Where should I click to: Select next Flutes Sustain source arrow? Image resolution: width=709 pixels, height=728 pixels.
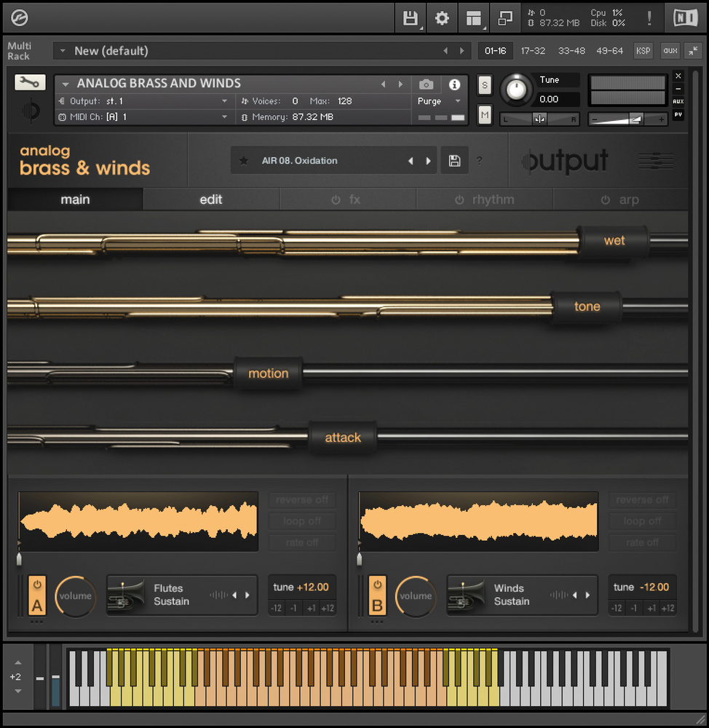coord(247,596)
